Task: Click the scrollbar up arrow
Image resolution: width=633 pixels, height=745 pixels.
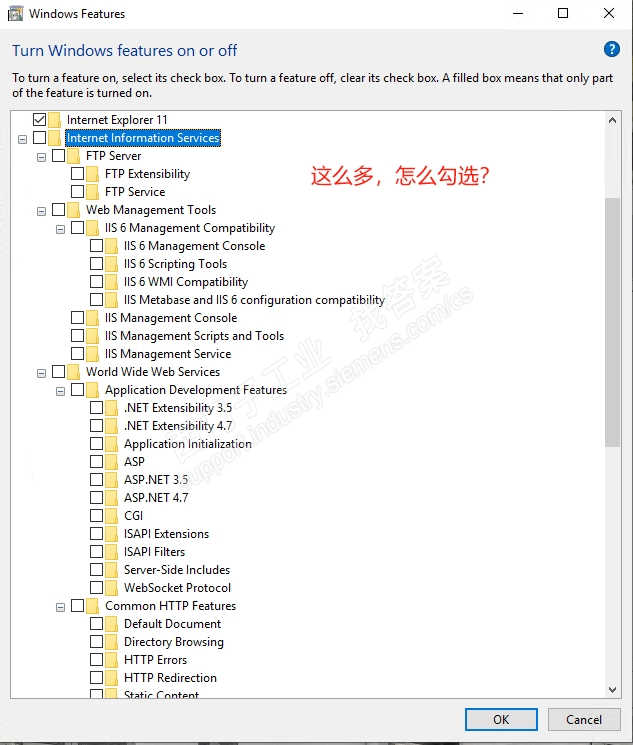Action: (x=613, y=120)
